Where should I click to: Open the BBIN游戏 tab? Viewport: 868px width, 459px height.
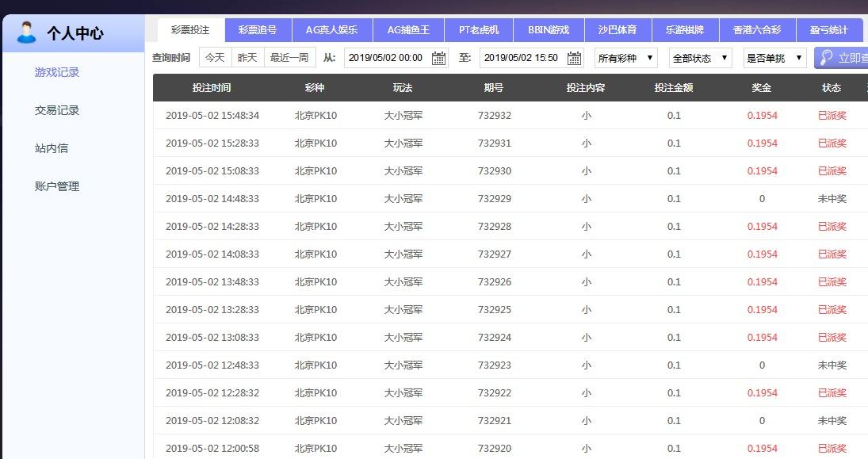[x=549, y=30]
